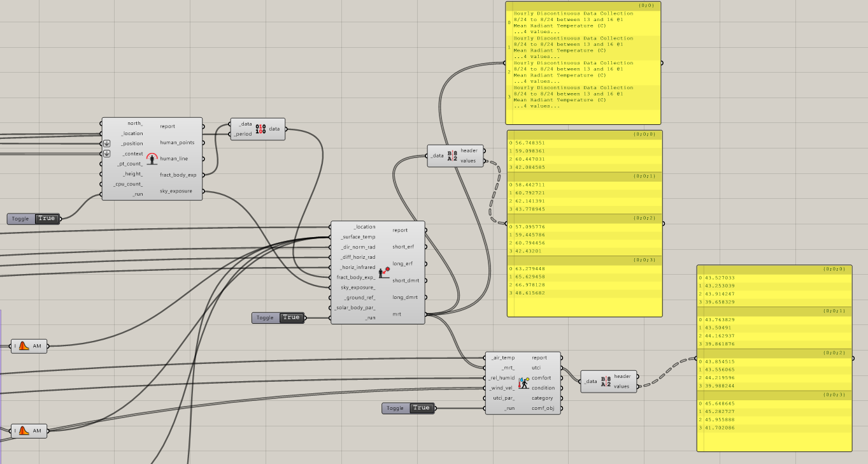This screenshot has height=464, width=868.
Task: Click the deconstruct data icon beside the MRT panel
Action: click(452, 156)
